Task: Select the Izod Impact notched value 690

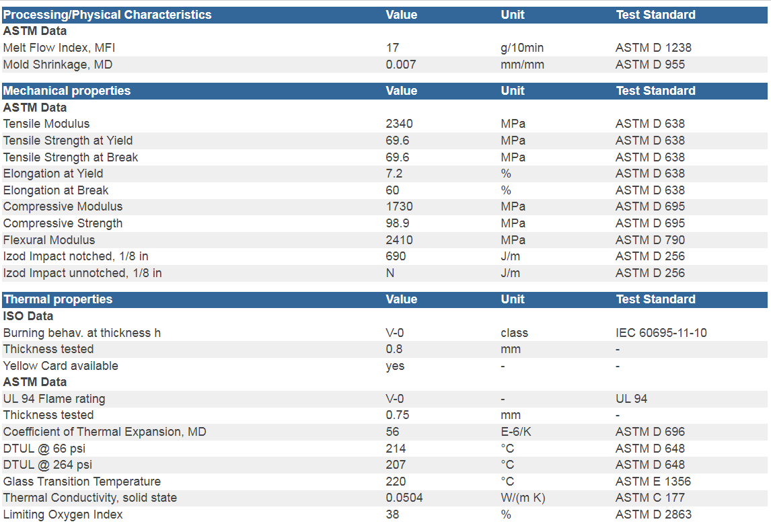Action: (x=396, y=256)
